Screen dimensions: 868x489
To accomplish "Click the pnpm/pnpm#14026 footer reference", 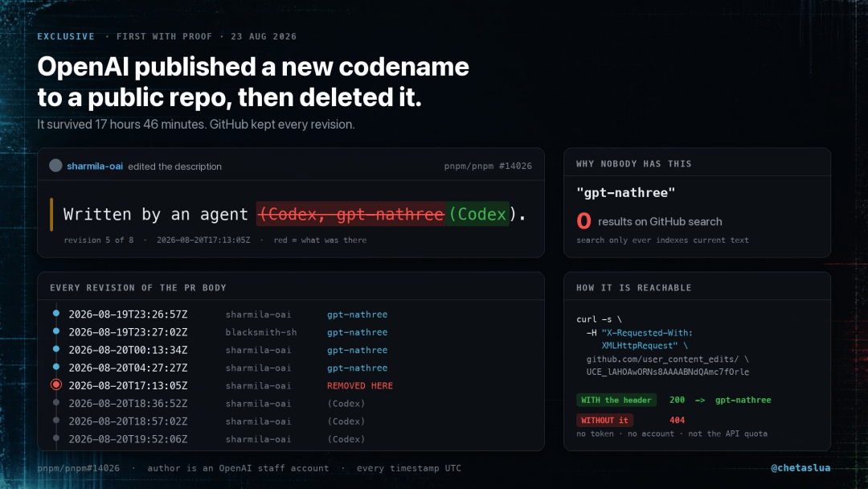I will [78, 468].
